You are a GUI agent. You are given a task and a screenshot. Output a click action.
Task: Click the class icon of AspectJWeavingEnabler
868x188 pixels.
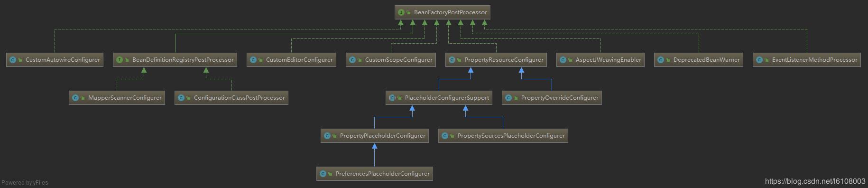point(563,60)
